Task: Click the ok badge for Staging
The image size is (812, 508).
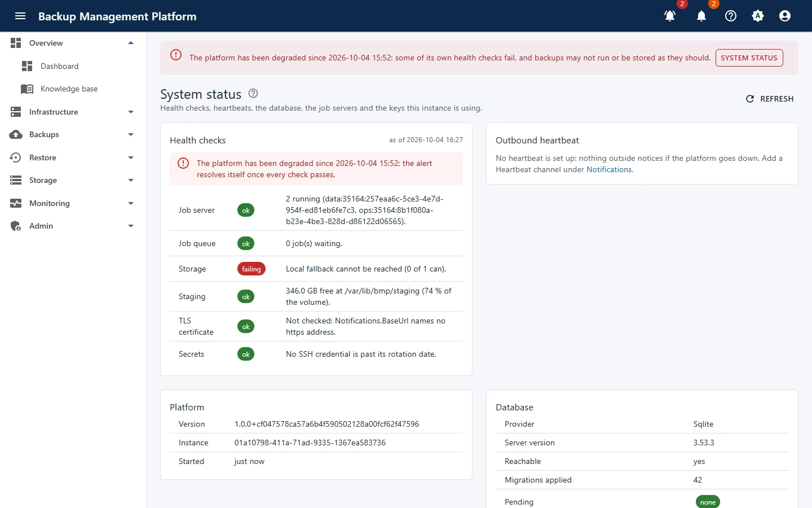Action: (x=246, y=297)
